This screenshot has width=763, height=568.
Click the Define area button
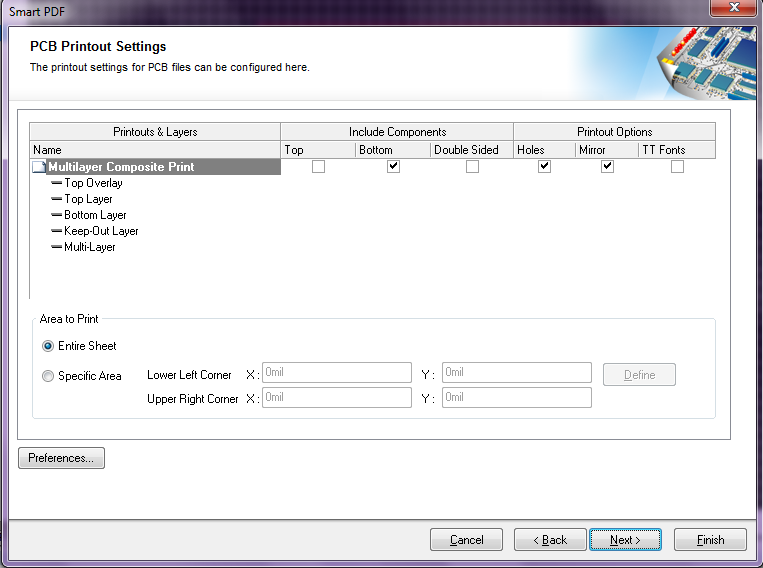tap(639, 375)
